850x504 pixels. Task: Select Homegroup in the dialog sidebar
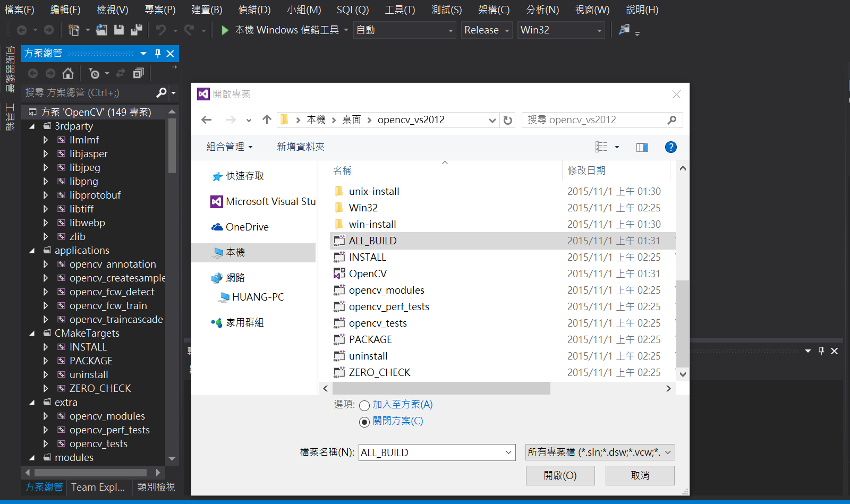tap(237, 322)
